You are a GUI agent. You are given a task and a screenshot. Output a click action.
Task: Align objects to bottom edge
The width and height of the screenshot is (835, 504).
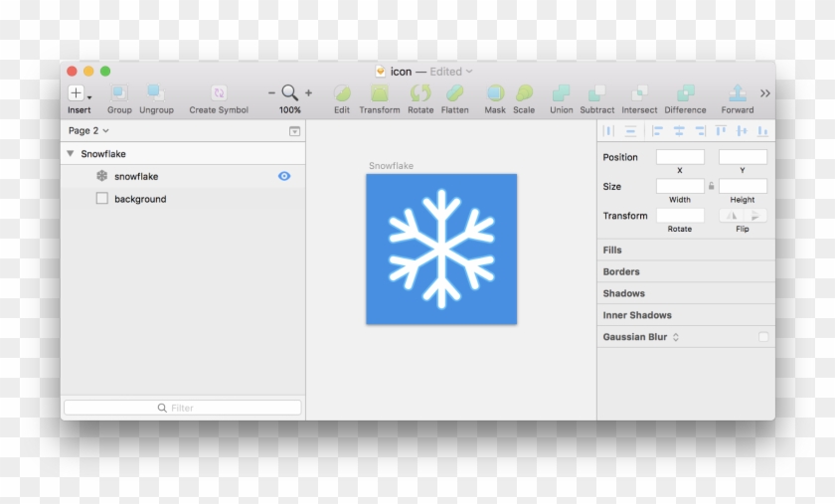click(762, 130)
